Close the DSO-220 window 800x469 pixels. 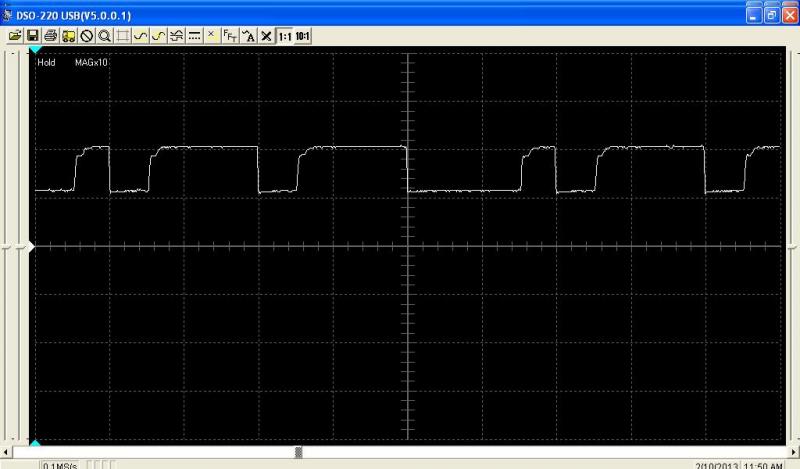click(790, 15)
